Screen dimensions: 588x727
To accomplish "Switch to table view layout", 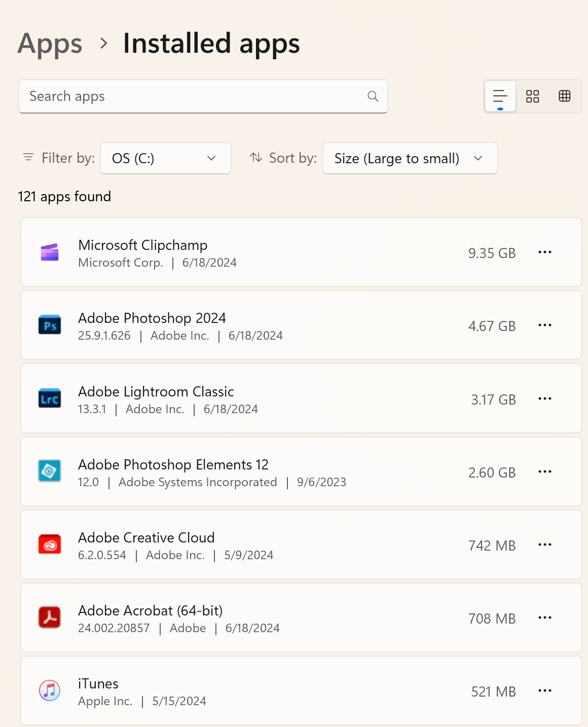I will (x=565, y=96).
